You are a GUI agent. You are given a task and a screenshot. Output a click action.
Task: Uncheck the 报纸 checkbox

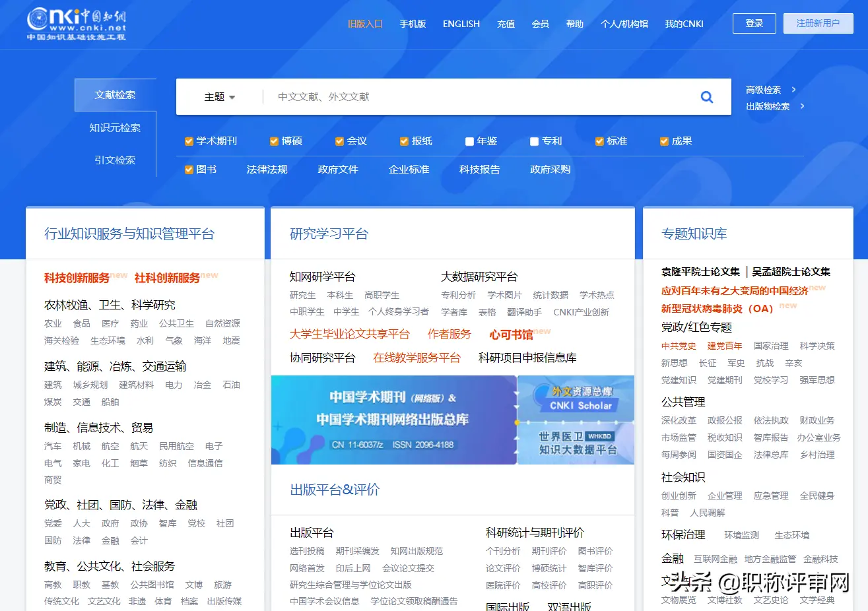tap(404, 141)
